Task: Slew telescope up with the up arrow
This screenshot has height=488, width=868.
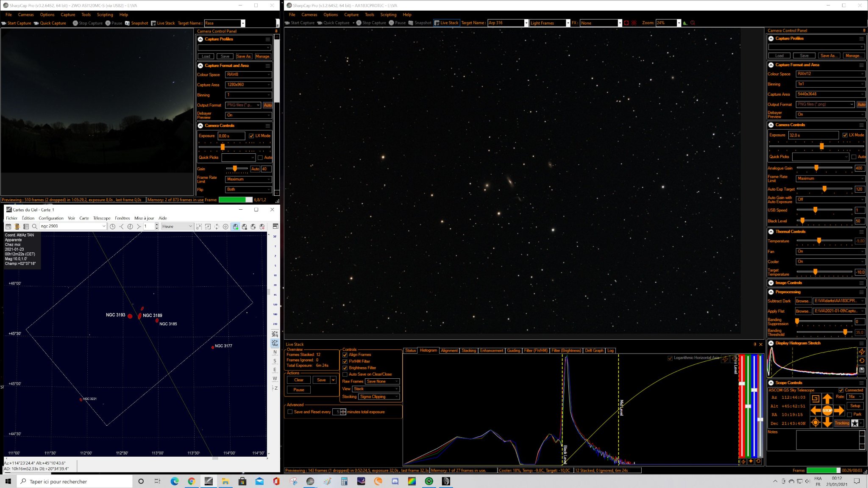Action: tap(827, 399)
